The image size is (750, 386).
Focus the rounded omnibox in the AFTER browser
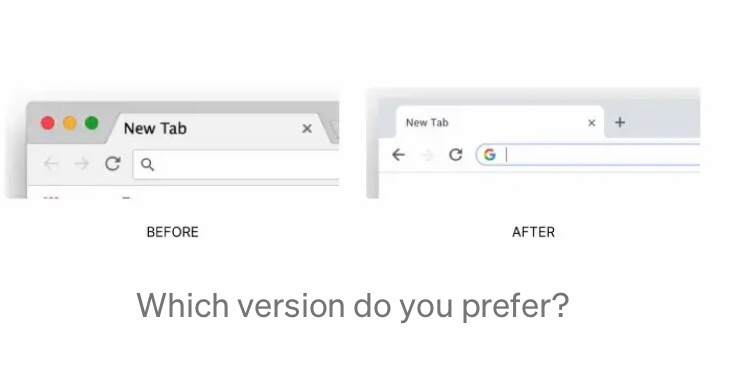click(x=588, y=154)
